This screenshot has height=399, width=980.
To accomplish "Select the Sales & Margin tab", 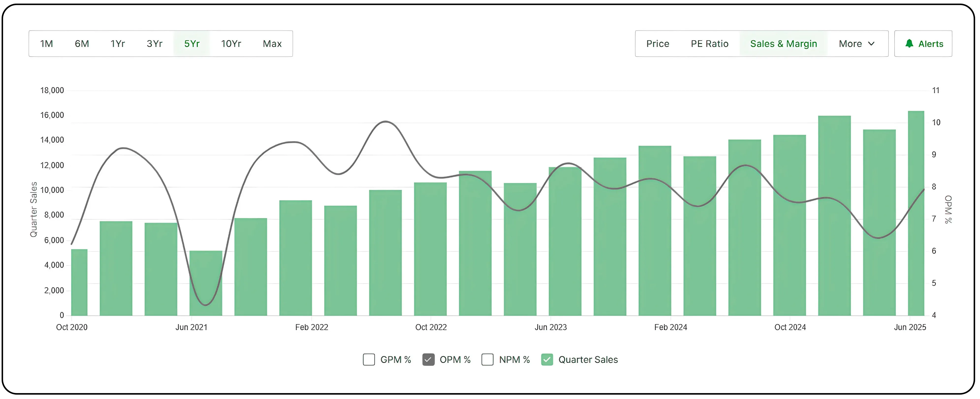I will pyautogui.click(x=783, y=43).
